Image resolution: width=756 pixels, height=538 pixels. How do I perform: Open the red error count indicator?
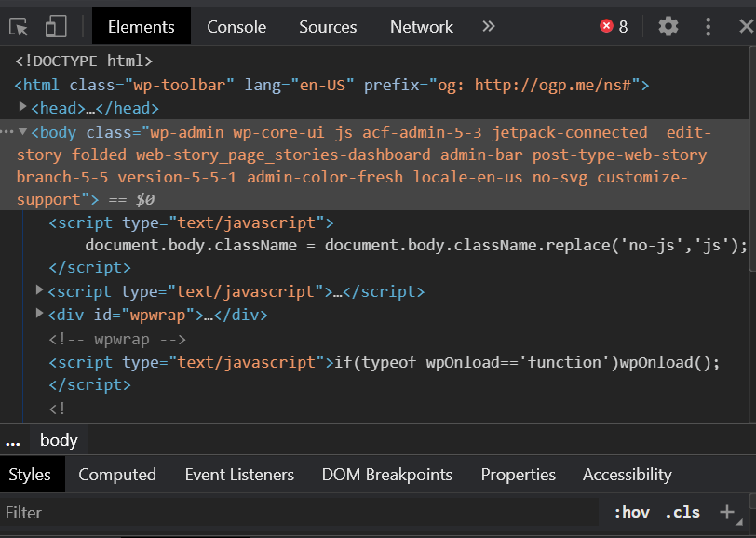point(614,26)
